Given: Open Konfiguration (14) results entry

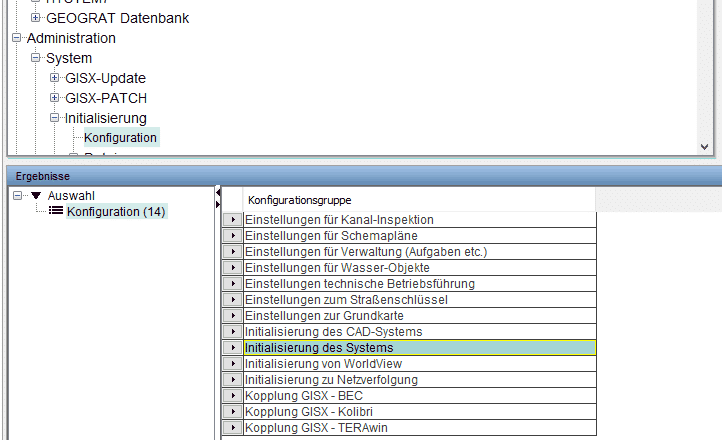Looking at the screenshot, I should (x=116, y=212).
